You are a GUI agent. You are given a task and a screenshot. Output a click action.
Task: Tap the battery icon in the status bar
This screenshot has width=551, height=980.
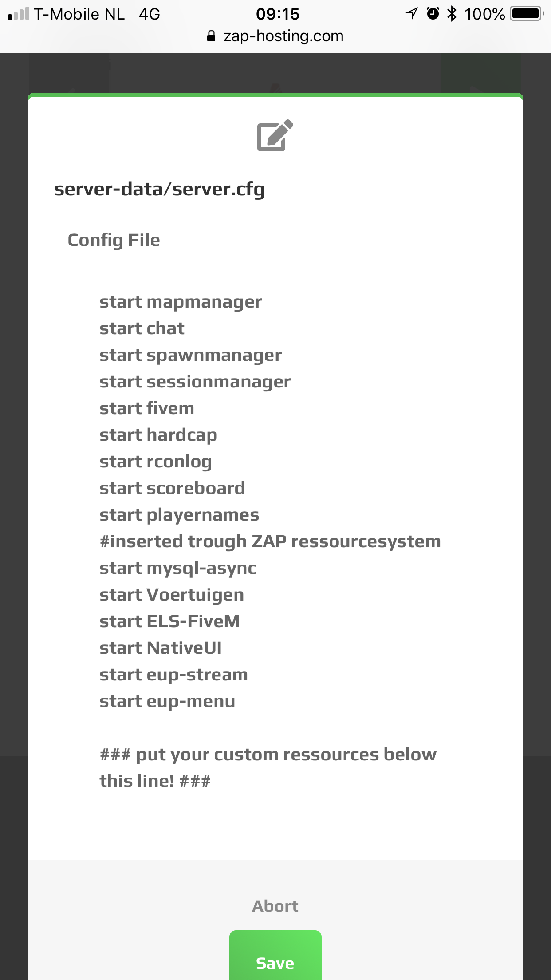click(x=527, y=14)
